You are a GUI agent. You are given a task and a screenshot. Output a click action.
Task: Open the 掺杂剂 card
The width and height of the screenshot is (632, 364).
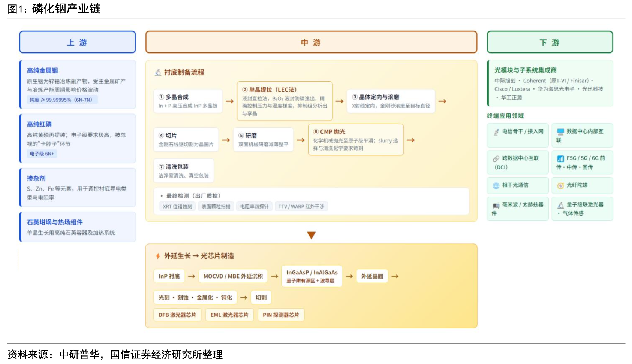coord(78,188)
